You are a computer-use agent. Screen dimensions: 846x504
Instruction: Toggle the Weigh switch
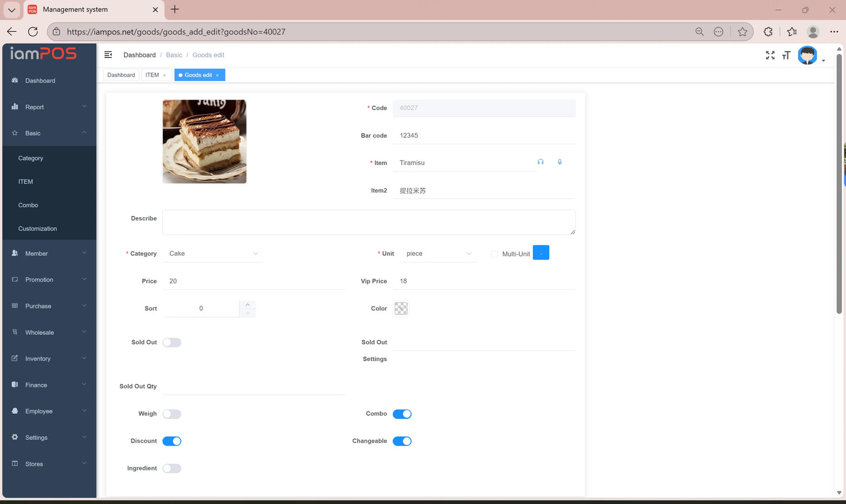coord(172,414)
